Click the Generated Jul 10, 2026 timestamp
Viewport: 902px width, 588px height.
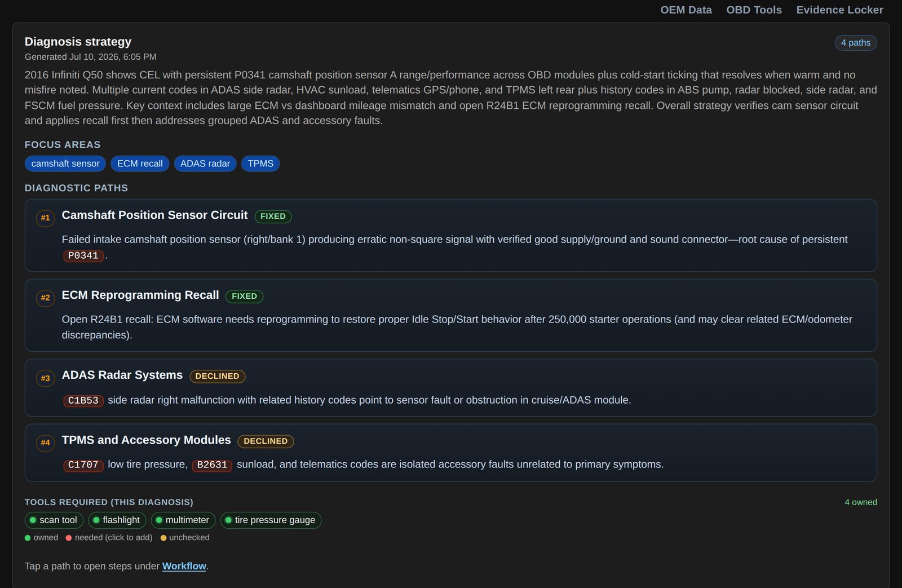coord(91,57)
